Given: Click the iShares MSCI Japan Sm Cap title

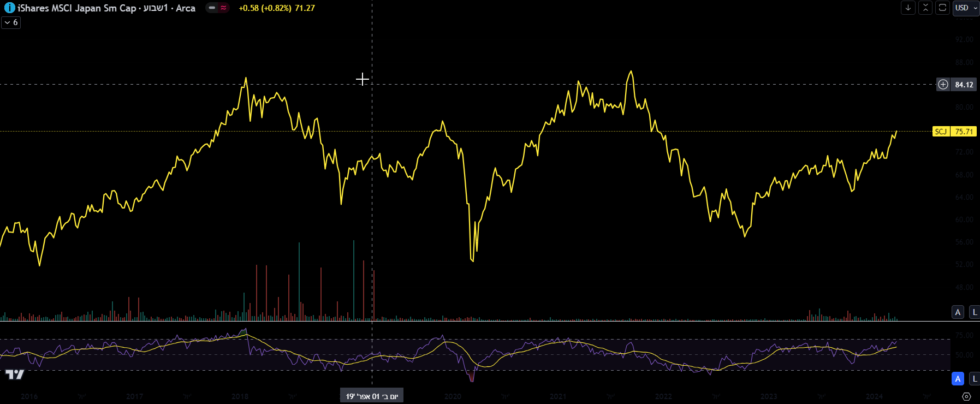Looking at the screenshot, I should 77,8.
